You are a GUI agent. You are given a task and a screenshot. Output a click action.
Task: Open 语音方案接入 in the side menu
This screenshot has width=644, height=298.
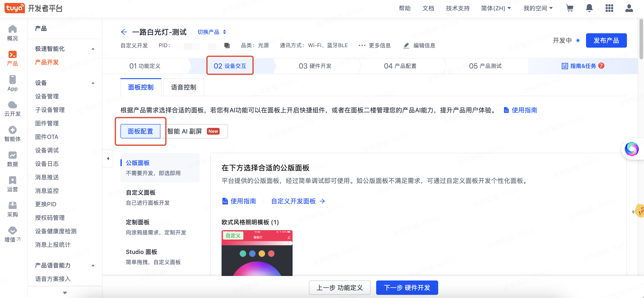53,279
